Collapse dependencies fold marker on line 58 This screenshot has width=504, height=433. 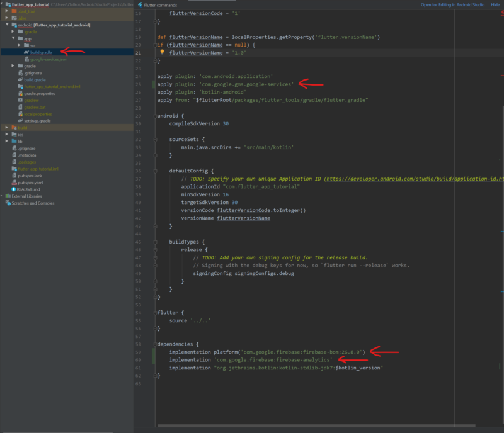pos(155,344)
